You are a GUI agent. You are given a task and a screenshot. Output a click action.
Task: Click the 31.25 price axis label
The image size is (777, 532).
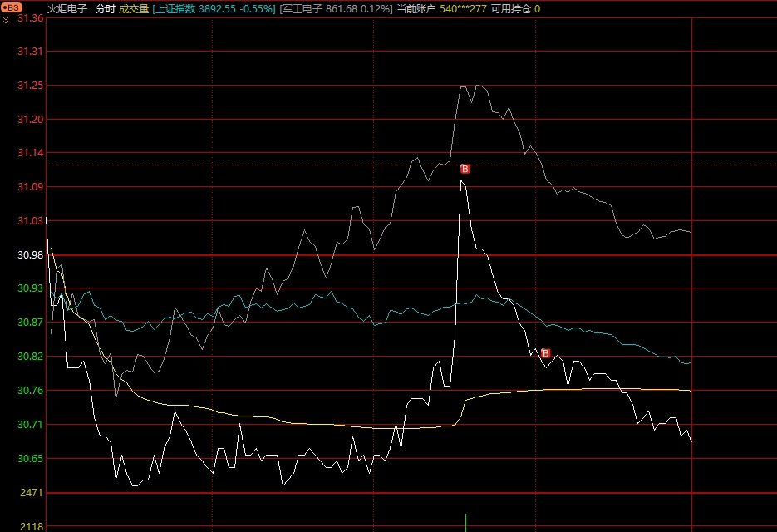tap(31, 86)
